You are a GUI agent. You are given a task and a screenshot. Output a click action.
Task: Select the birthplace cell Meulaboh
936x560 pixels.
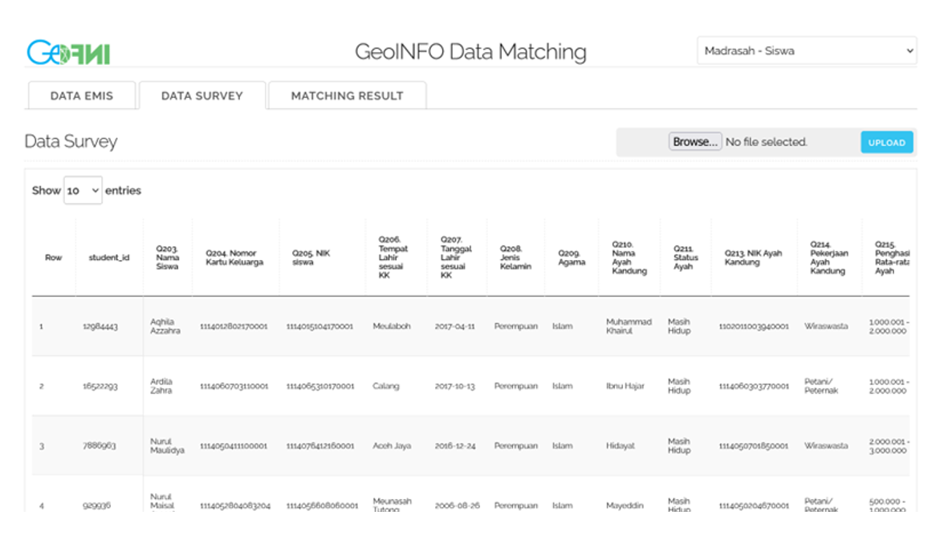392,327
